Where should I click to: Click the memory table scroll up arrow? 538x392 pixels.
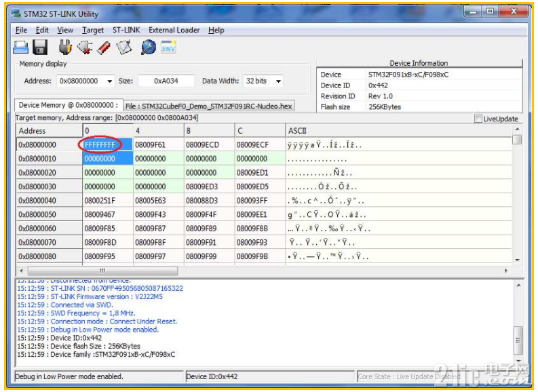(517, 130)
